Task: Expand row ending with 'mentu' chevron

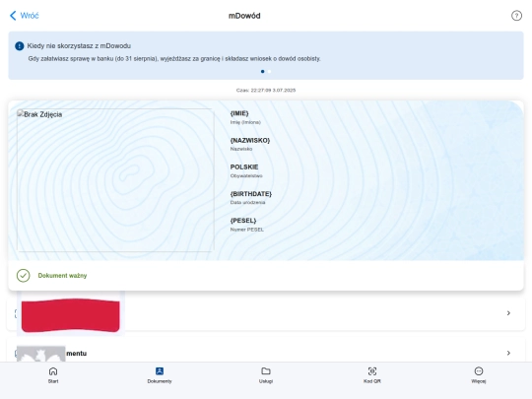Action: [x=508, y=353]
